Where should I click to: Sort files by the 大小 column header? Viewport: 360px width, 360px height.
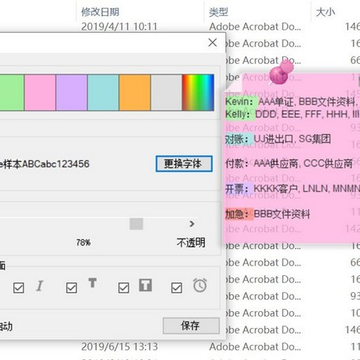[x=325, y=12]
